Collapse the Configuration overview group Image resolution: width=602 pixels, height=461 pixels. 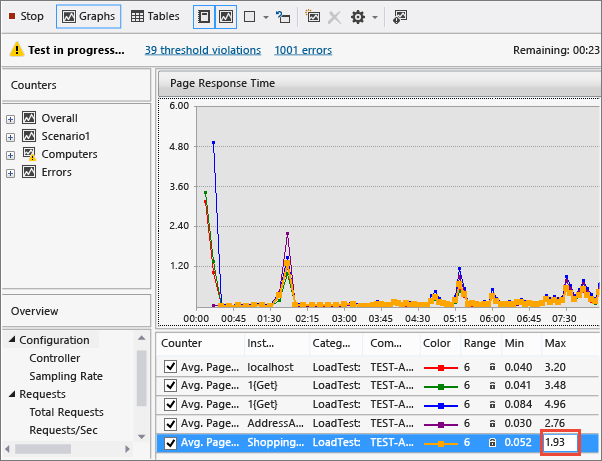point(12,339)
